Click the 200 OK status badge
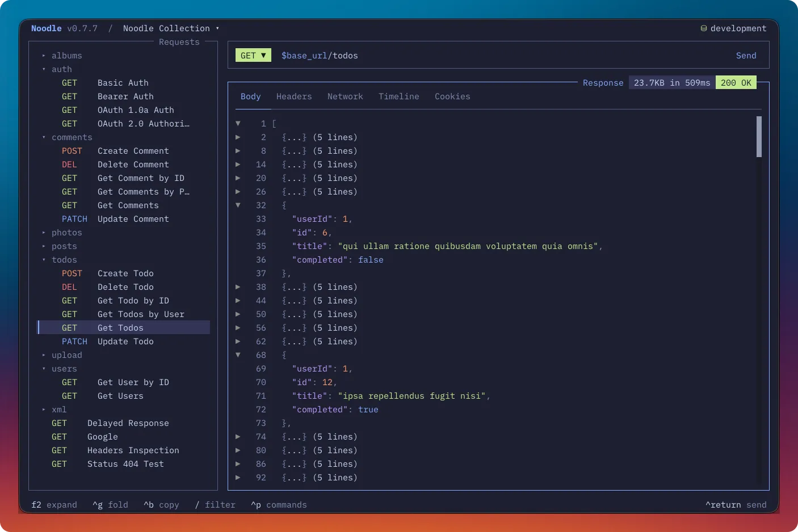The width and height of the screenshot is (798, 532). click(736, 83)
